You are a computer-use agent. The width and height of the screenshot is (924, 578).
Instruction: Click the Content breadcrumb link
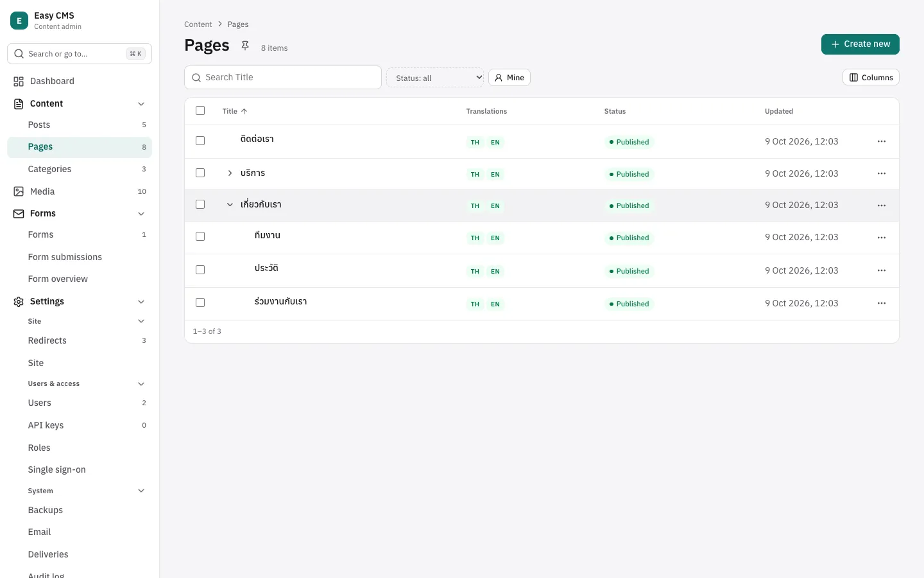tap(198, 24)
